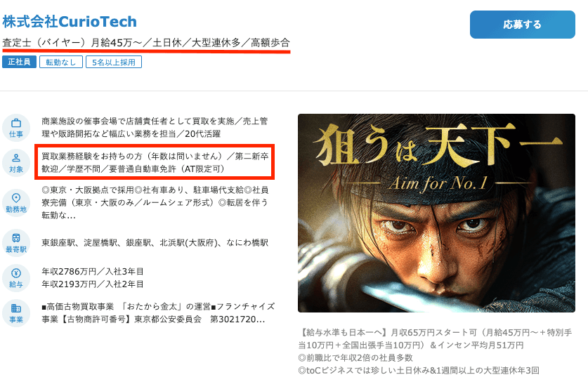Screen dimensions: 588x382
Task: Click the salary line 年収2786万円／入社3年目
Action: (93, 272)
